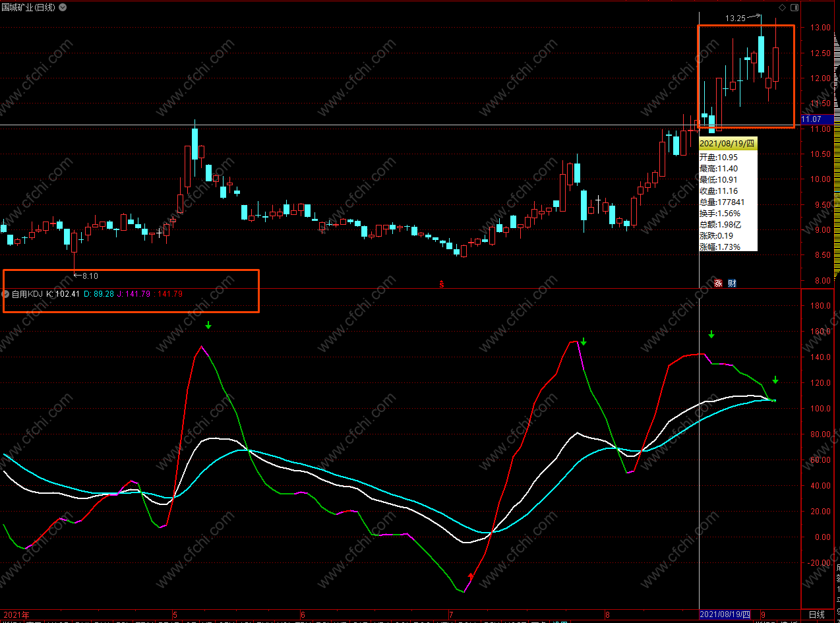Click the 8.10 low price label

(90, 276)
